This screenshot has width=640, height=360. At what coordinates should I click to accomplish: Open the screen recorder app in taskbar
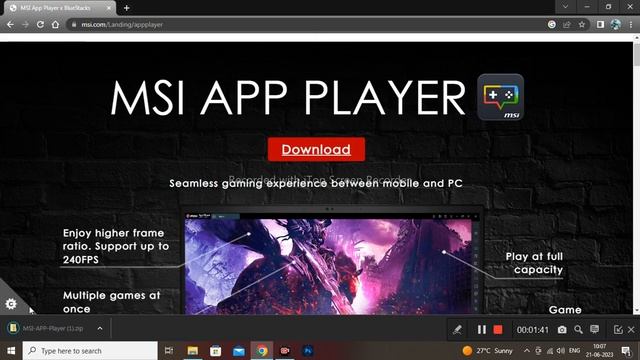point(285,351)
